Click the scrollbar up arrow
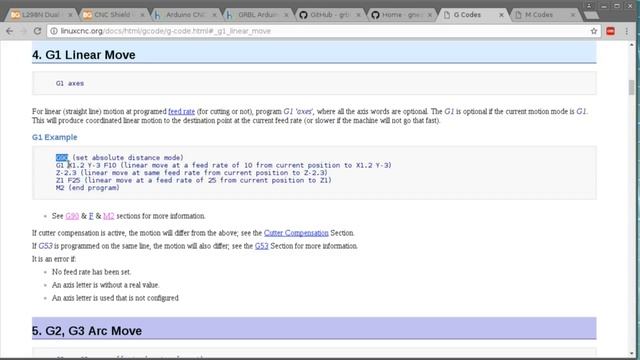 (x=631, y=44)
